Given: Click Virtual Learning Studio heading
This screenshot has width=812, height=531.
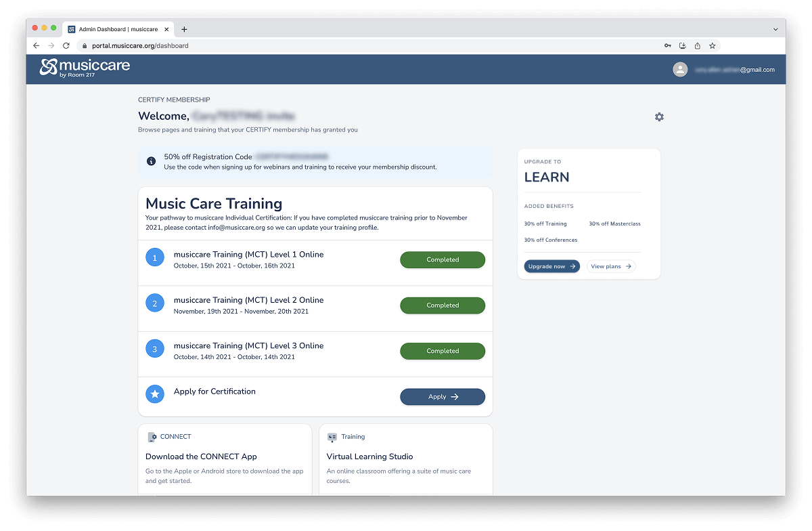Looking at the screenshot, I should [x=369, y=456].
